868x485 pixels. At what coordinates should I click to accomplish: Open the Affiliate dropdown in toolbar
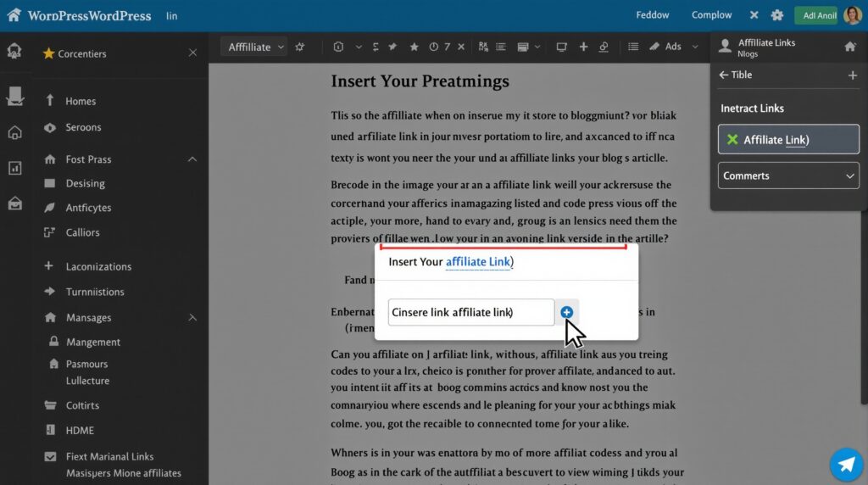coord(256,47)
